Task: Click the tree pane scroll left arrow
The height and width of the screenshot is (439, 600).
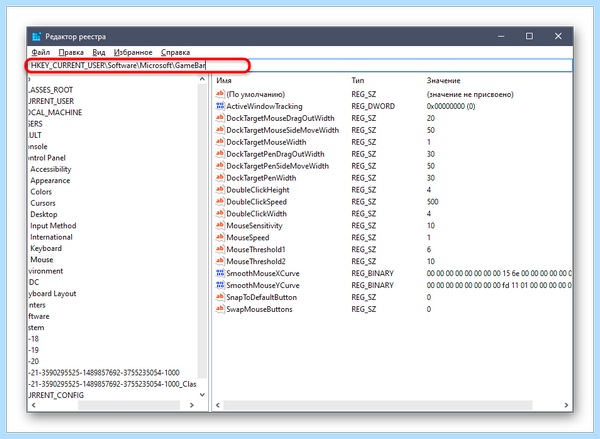Action: point(34,405)
